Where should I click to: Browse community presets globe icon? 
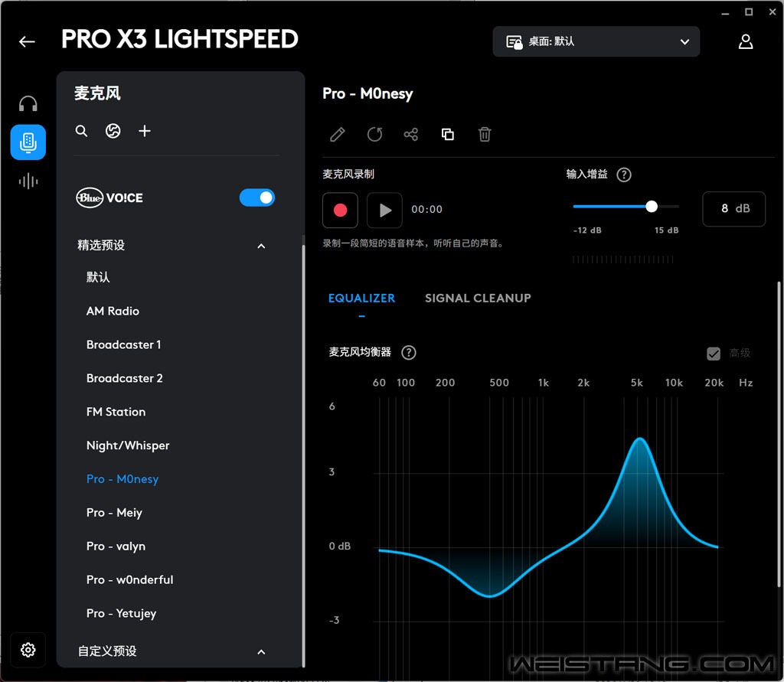pos(113,131)
